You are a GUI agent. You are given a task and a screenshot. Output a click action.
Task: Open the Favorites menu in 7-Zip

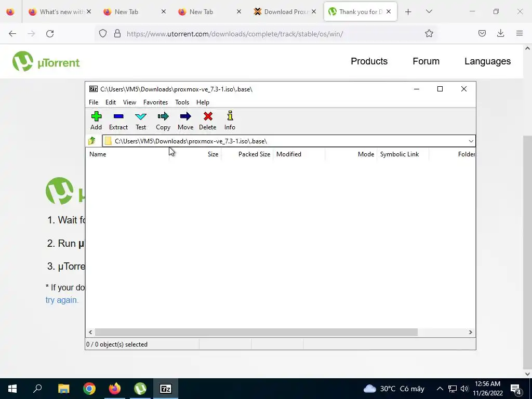[x=155, y=102]
